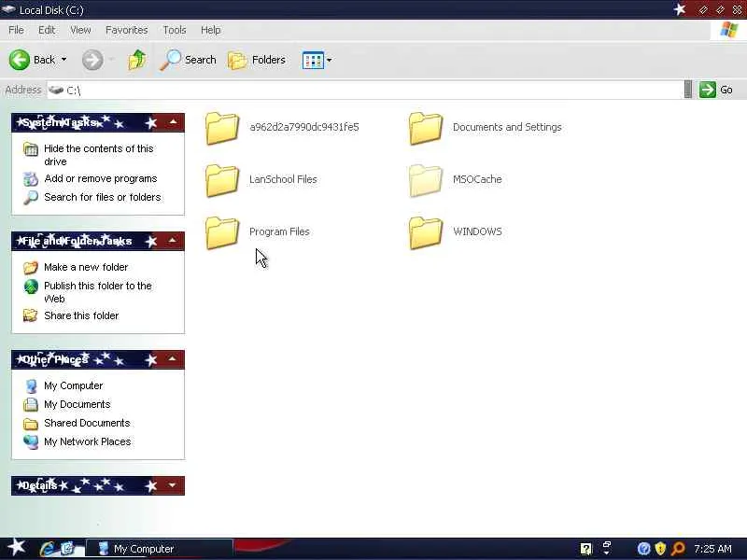Click the Share this folder icon
The height and width of the screenshot is (560, 747).
pos(31,315)
